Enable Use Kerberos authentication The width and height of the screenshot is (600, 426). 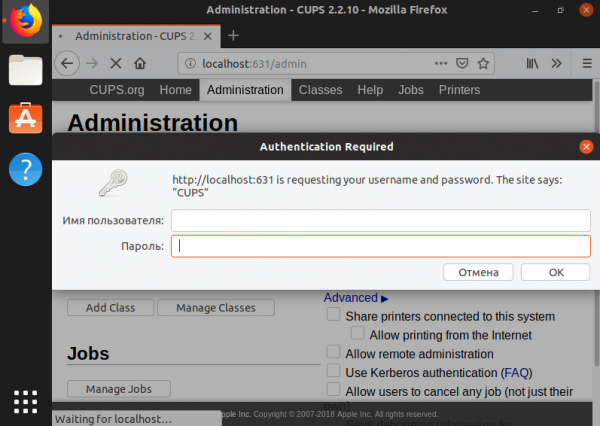[333, 371]
